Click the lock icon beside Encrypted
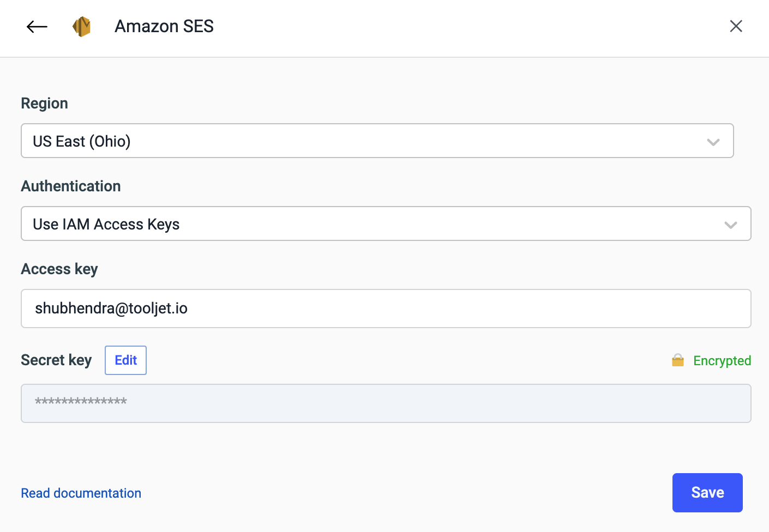 pos(678,360)
